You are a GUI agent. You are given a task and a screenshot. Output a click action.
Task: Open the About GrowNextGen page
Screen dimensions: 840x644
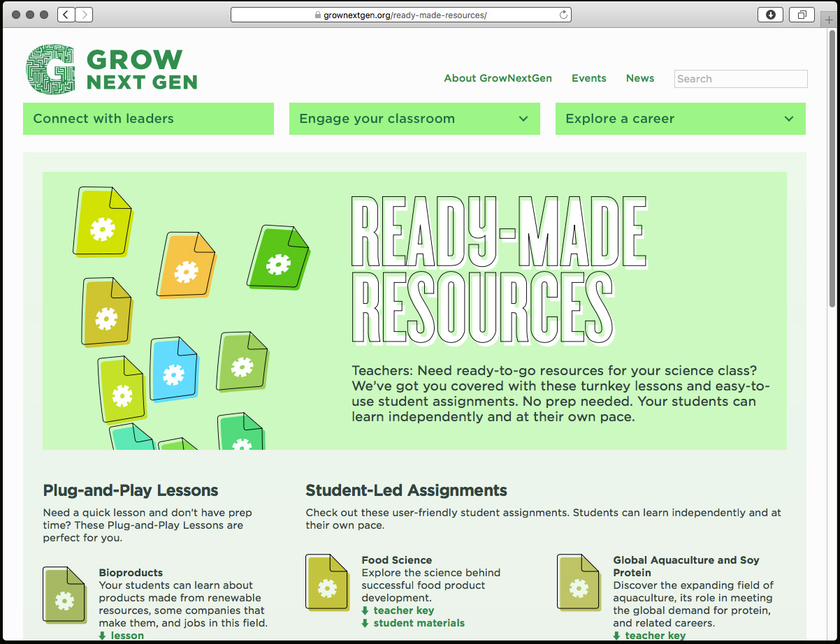pos(498,78)
